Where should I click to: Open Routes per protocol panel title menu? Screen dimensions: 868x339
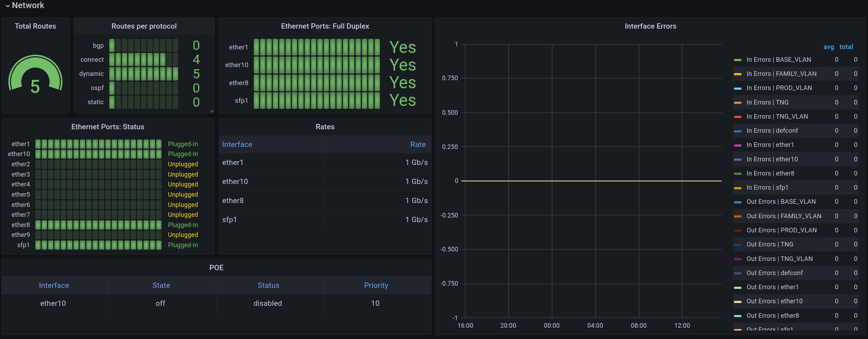click(144, 26)
